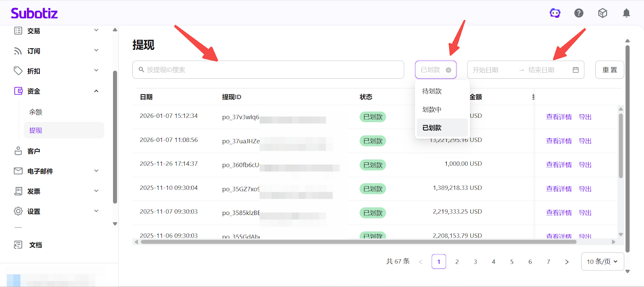Select 划款中 from the status dropdown
The image size is (644, 287).
click(432, 109)
